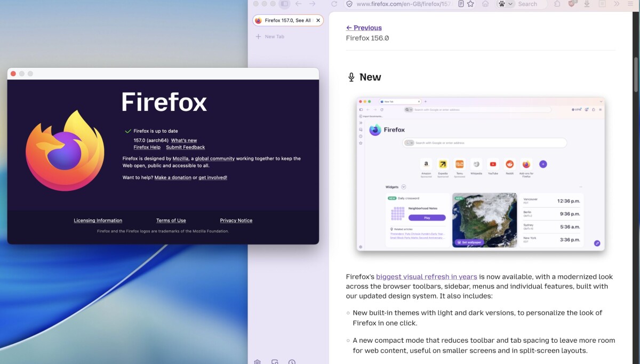Open 'Firefox Help' in the About dialog
Image resolution: width=640 pixels, height=364 pixels.
(147, 147)
